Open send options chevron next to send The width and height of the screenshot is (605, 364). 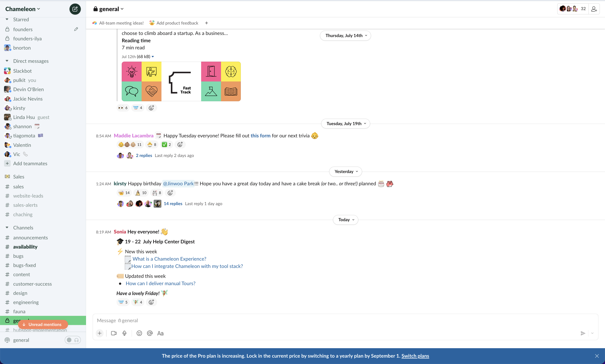tap(592, 333)
